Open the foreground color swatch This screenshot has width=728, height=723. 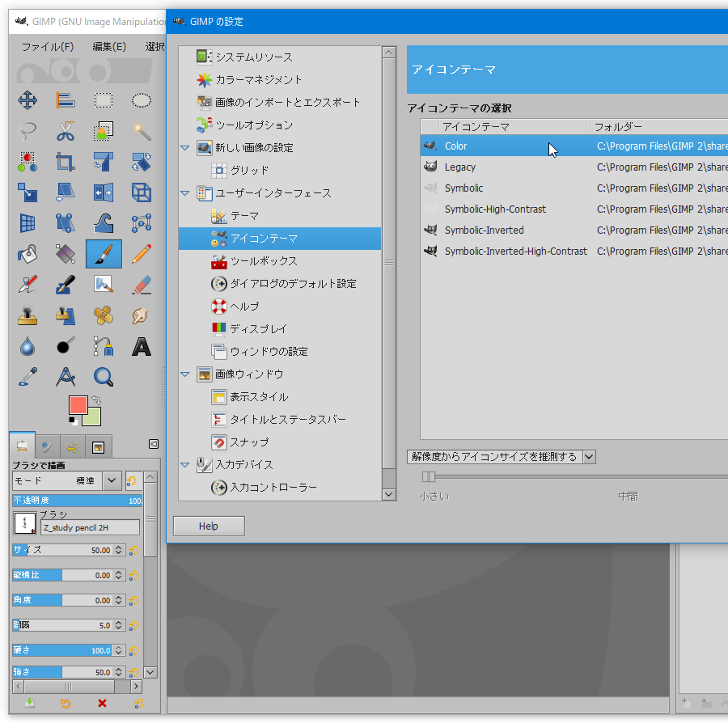78,405
